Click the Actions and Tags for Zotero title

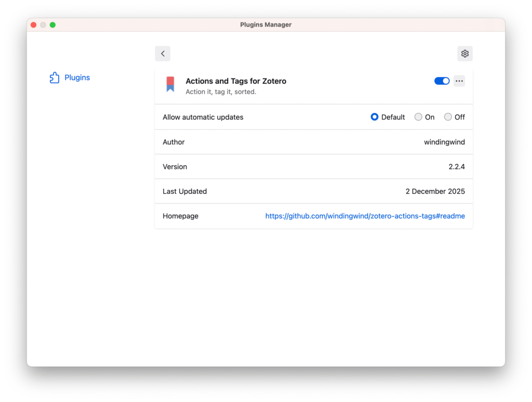coord(236,81)
